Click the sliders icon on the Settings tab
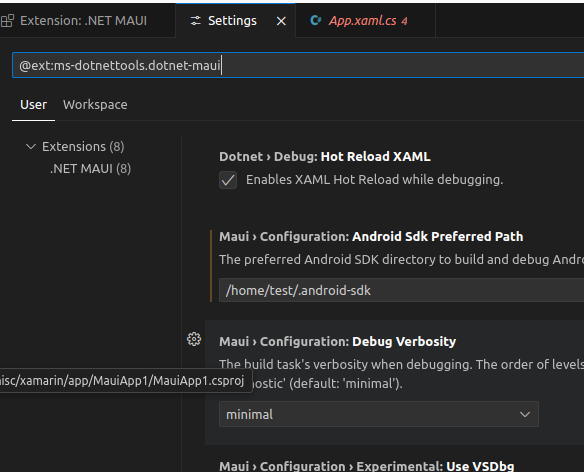Viewport: 584px width, 472px height. click(196, 21)
